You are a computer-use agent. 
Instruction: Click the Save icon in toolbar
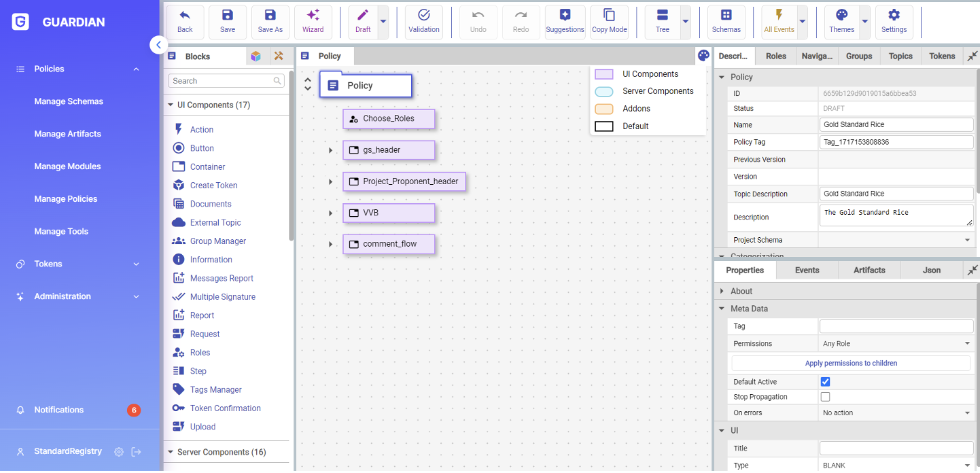coord(228,22)
